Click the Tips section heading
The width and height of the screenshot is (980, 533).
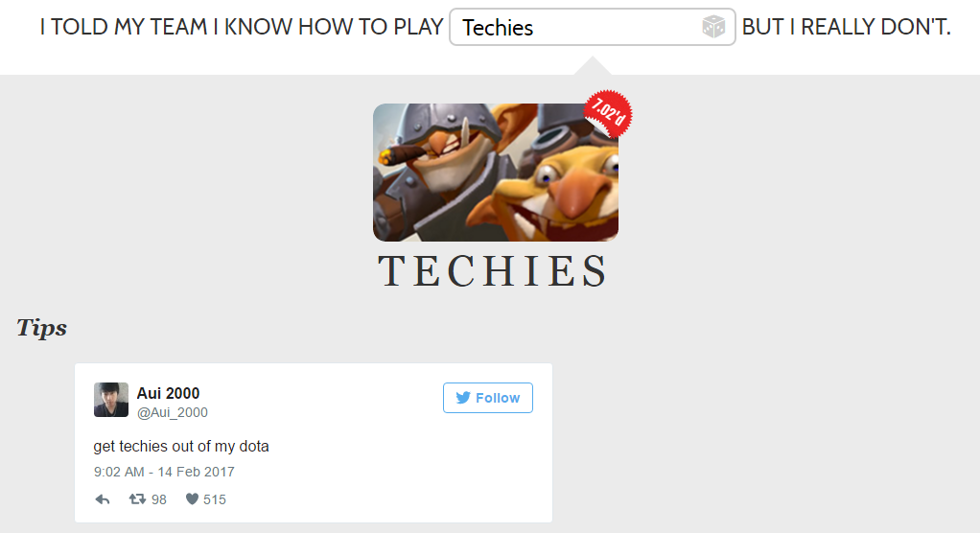[42, 328]
